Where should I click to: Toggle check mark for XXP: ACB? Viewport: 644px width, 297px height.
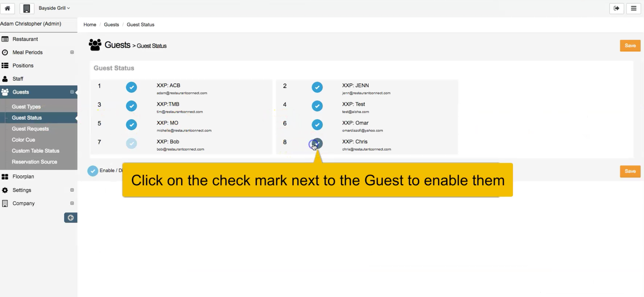pyautogui.click(x=131, y=87)
